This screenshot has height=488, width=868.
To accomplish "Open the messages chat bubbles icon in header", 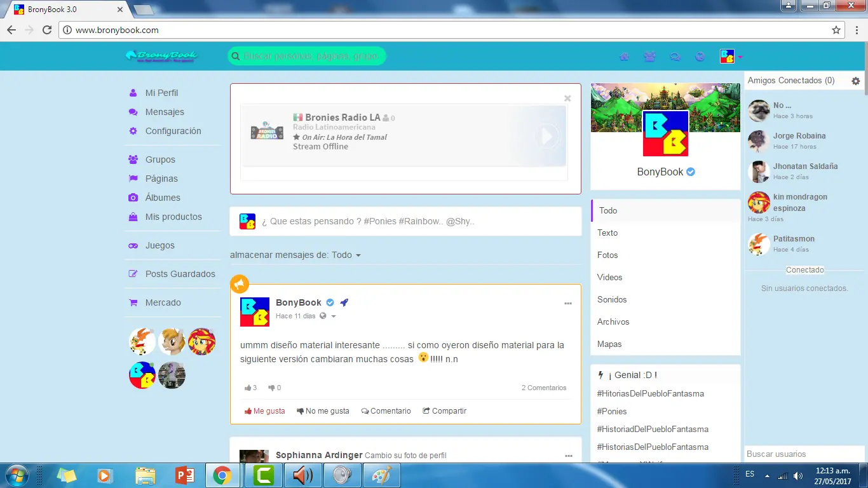I will (x=675, y=56).
